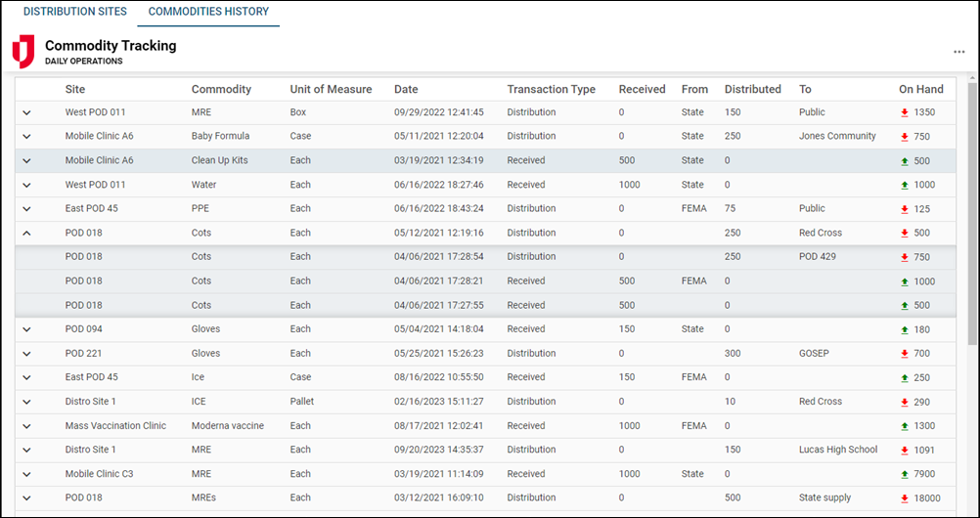The image size is (980, 518).
Task: Select the Commodities History tab
Action: [x=208, y=13]
